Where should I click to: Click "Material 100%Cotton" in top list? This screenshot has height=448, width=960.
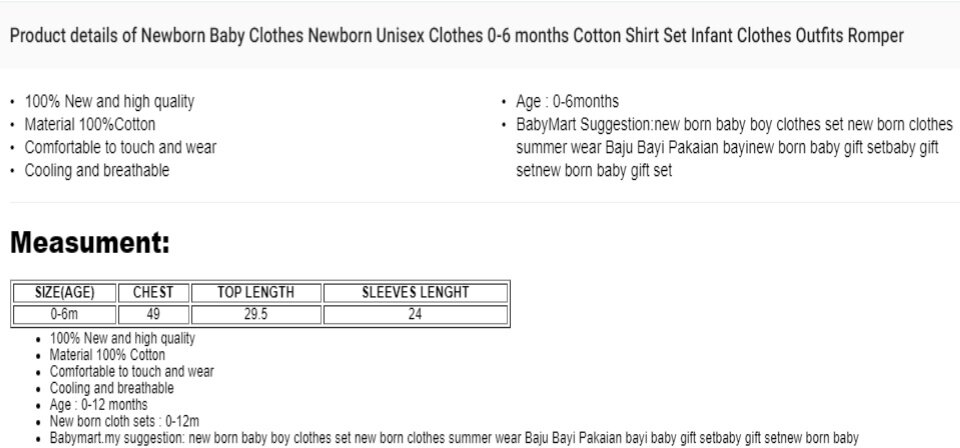(90, 124)
